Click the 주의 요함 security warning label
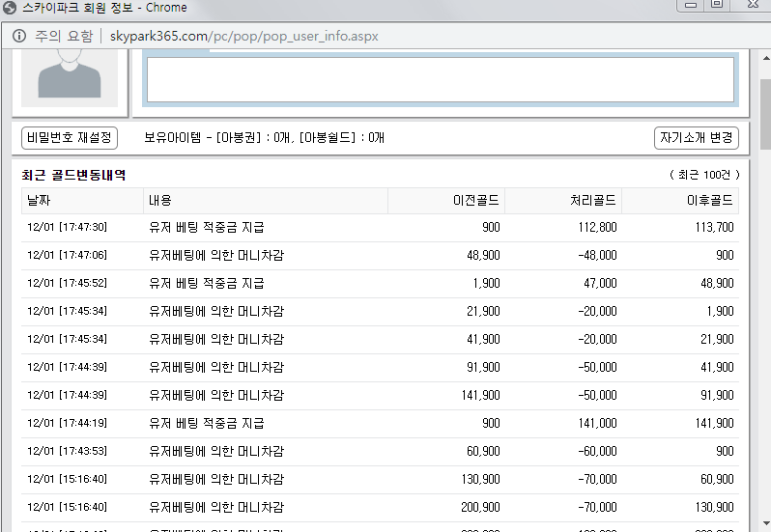The width and height of the screenshot is (771, 532). [63, 36]
